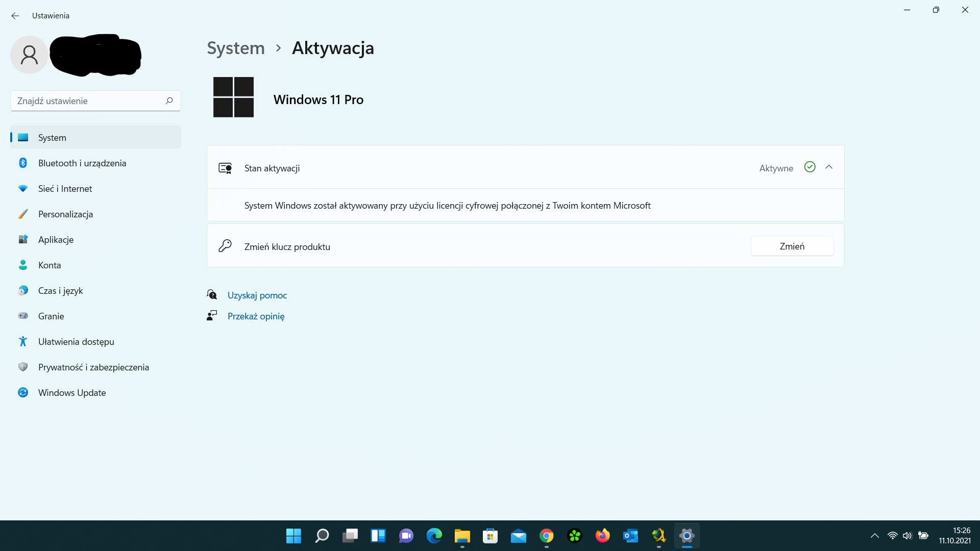
Task: Open Task View on taskbar
Action: (x=350, y=536)
